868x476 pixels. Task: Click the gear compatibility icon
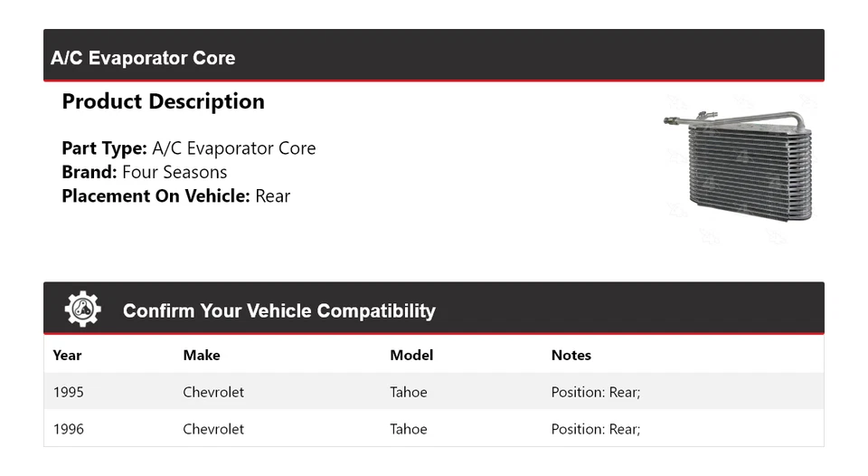pos(82,309)
